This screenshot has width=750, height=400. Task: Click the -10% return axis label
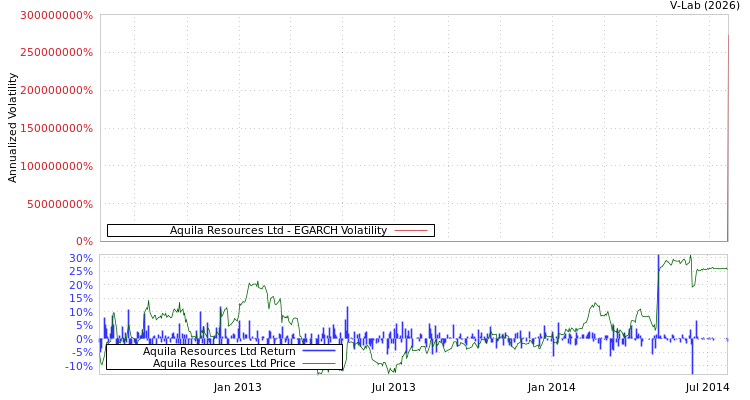tap(80, 366)
